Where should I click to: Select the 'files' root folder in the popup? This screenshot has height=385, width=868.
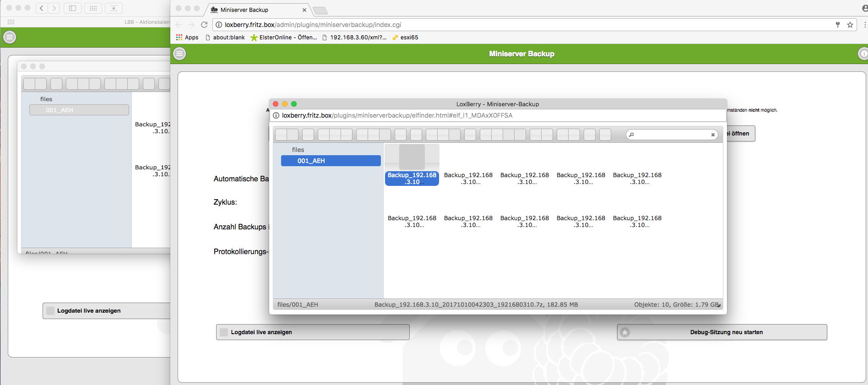tap(298, 150)
